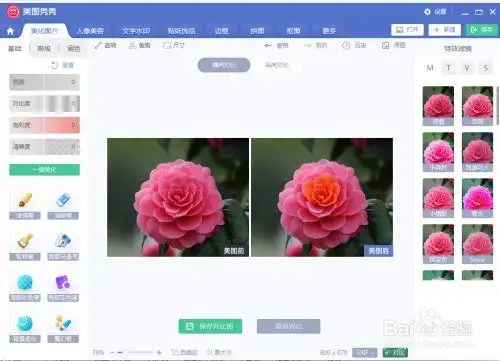Adjust the red saturation slider
500x361 pixels.
tap(44, 125)
